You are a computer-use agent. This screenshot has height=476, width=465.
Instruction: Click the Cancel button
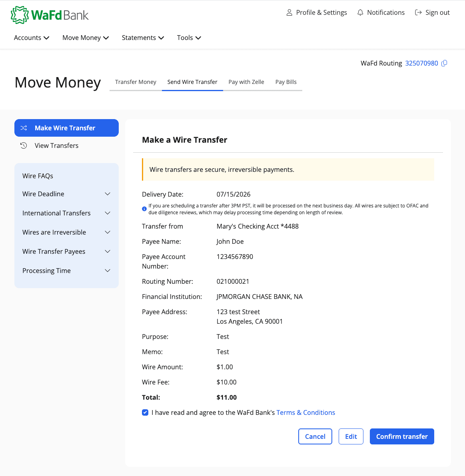tap(315, 436)
